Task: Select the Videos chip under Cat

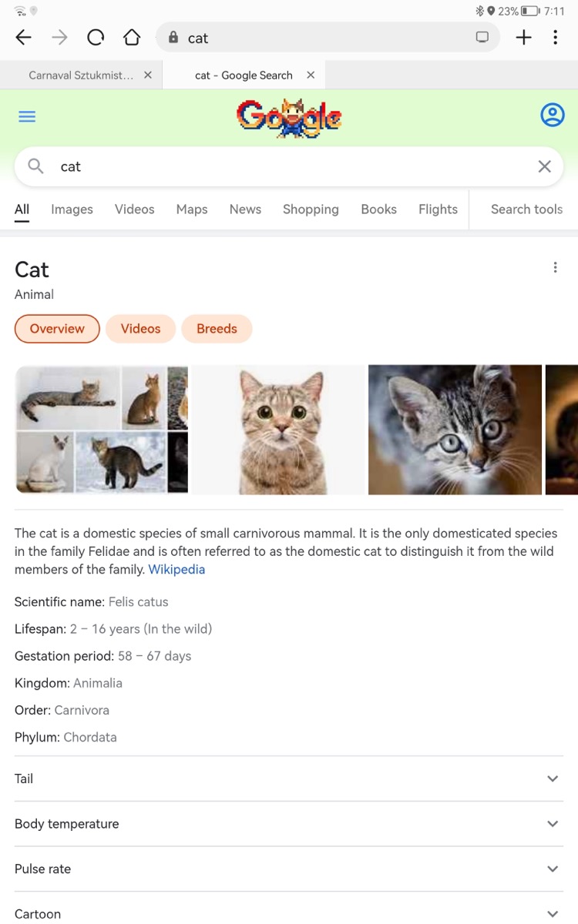Action: coord(140,329)
